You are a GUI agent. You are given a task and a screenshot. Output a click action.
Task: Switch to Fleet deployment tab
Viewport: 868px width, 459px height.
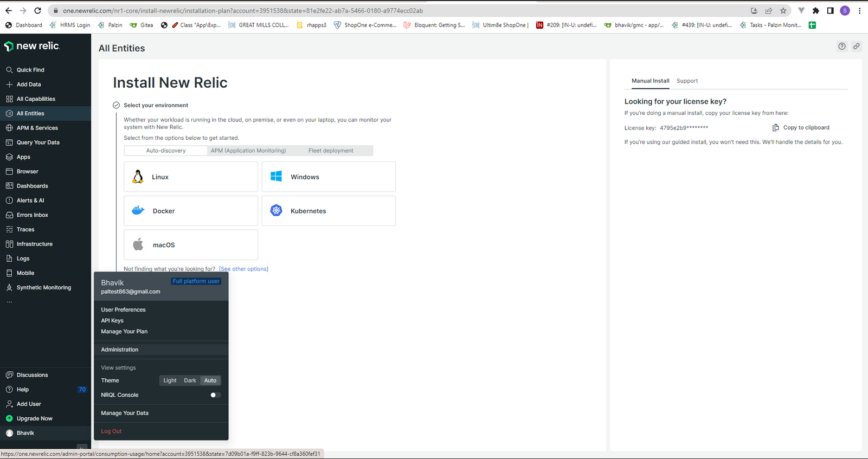(x=331, y=151)
